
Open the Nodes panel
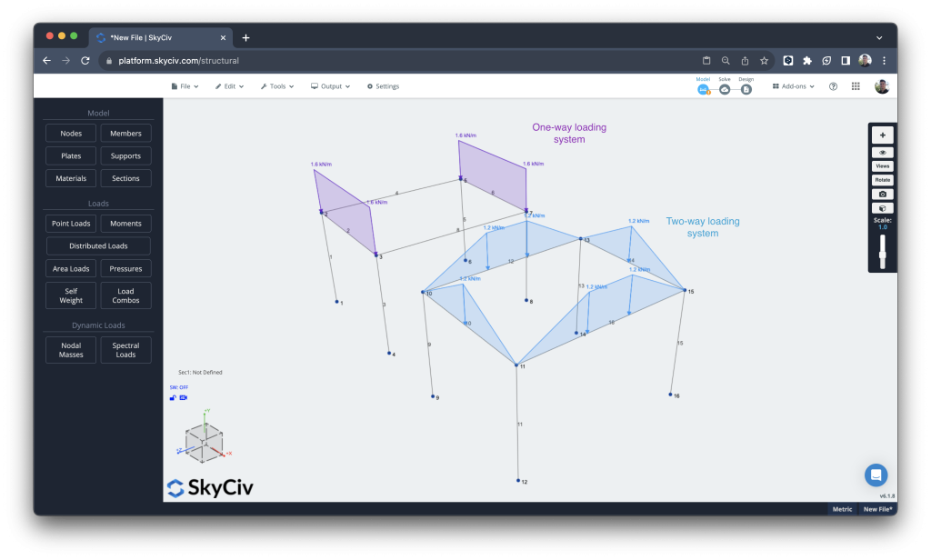click(x=71, y=133)
